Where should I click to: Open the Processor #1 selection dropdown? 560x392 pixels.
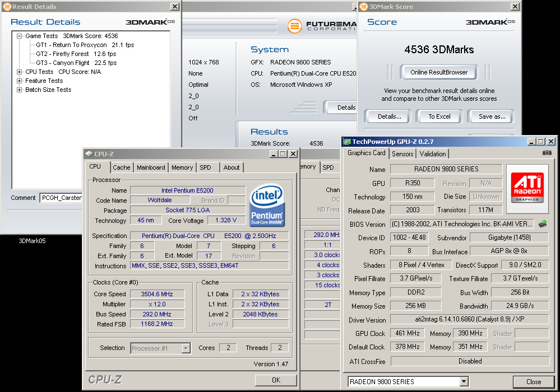pos(186,348)
